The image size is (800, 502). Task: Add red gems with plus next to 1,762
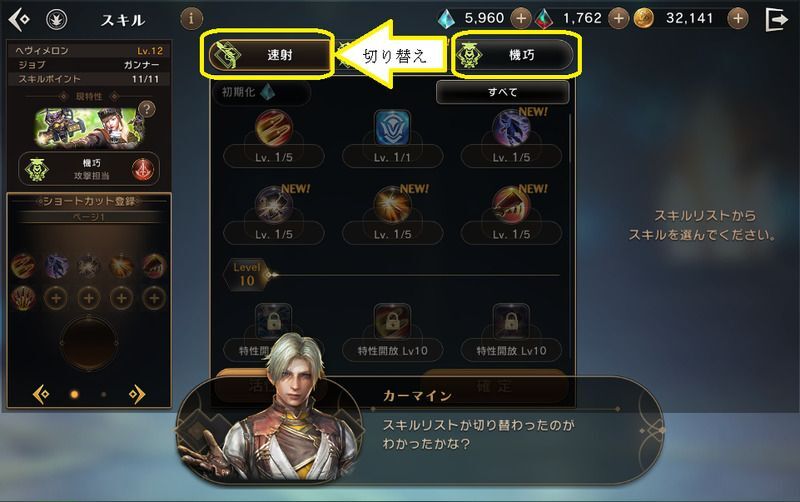(618, 19)
